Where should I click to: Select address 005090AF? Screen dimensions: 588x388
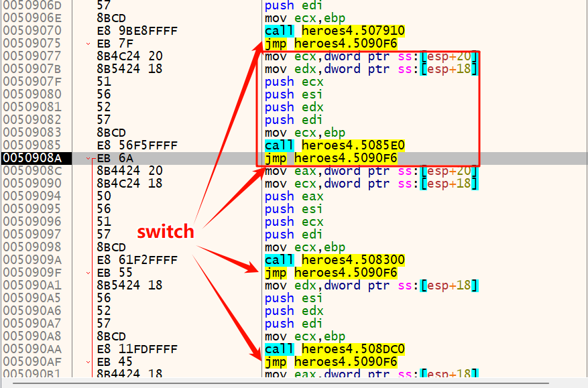pos(32,362)
